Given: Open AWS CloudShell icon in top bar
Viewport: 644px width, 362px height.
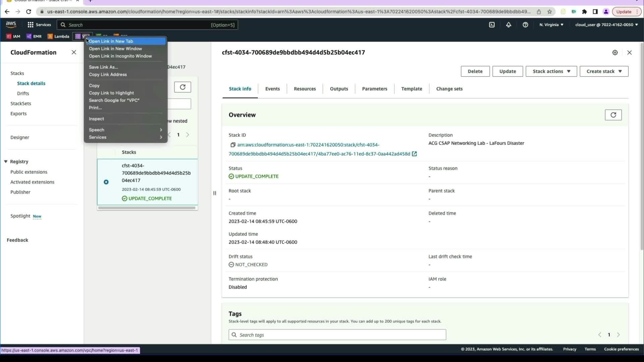Looking at the screenshot, I should [492, 25].
